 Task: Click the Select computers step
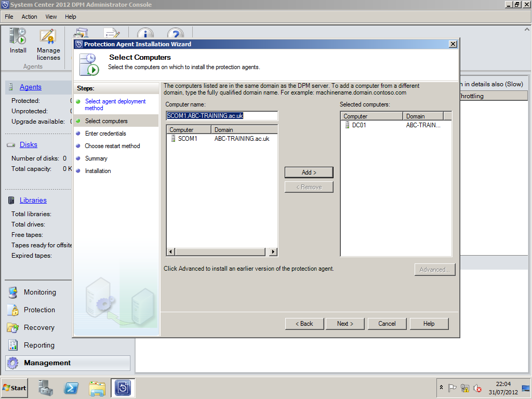tap(106, 121)
